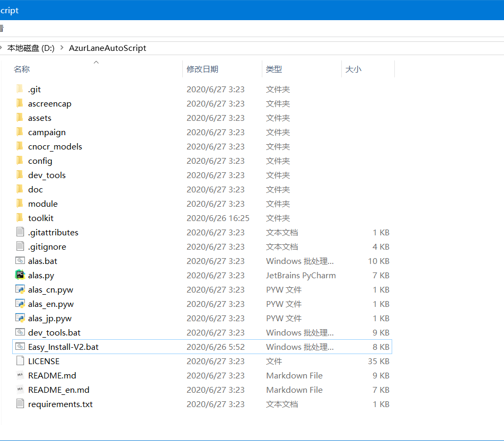The height and width of the screenshot is (441, 504).
Task: Click the toolkit folder icon
Action: click(19, 218)
